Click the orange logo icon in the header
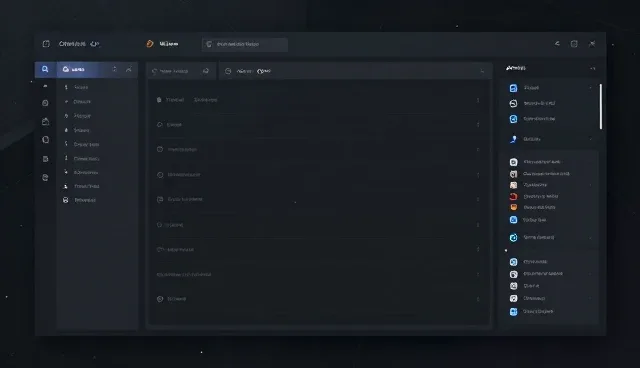Viewport: 640px width, 368px height. (150, 44)
